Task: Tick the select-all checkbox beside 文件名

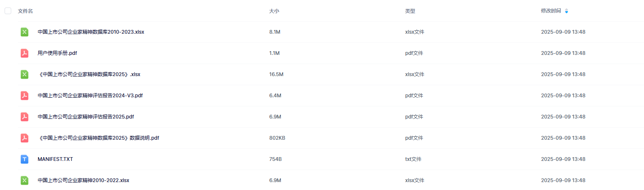Action: tap(8, 11)
